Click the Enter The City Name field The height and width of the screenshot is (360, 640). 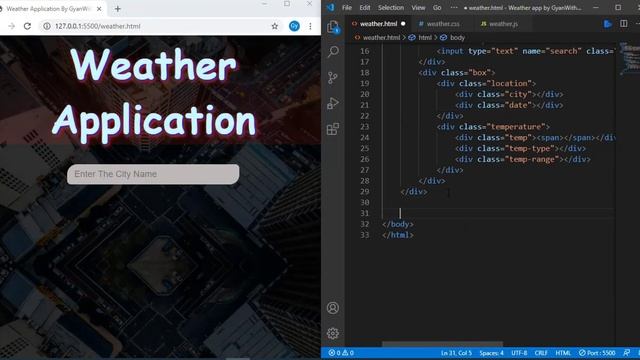(153, 174)
